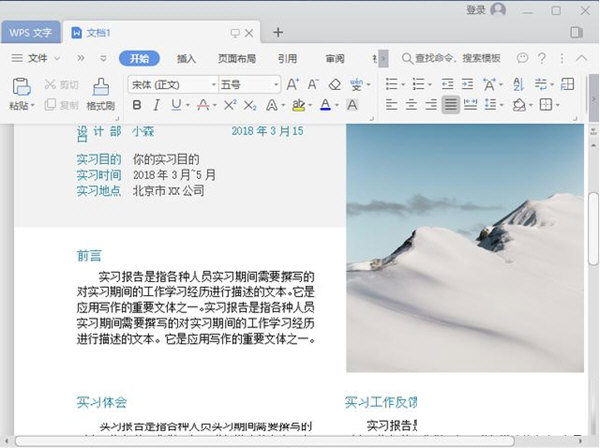Open the font name dropdown 宋体 (正文)
The image size is (600, 448).
click(172, 85)
